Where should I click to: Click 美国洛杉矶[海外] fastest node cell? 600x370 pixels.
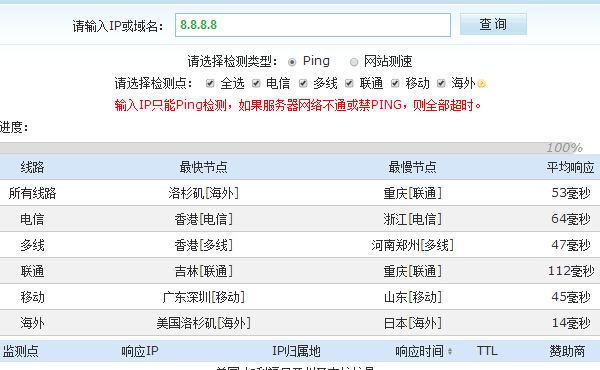203,323
